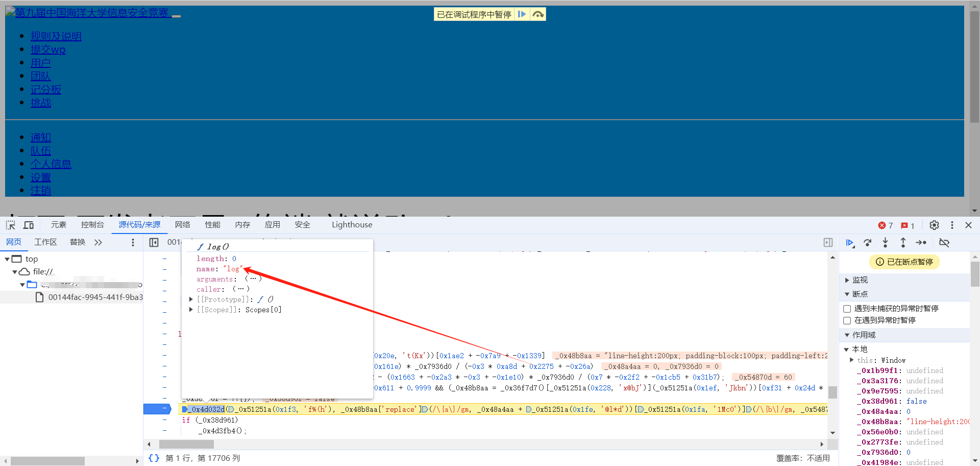Step into next function call

pyautogui.click(x=885, y=243)
